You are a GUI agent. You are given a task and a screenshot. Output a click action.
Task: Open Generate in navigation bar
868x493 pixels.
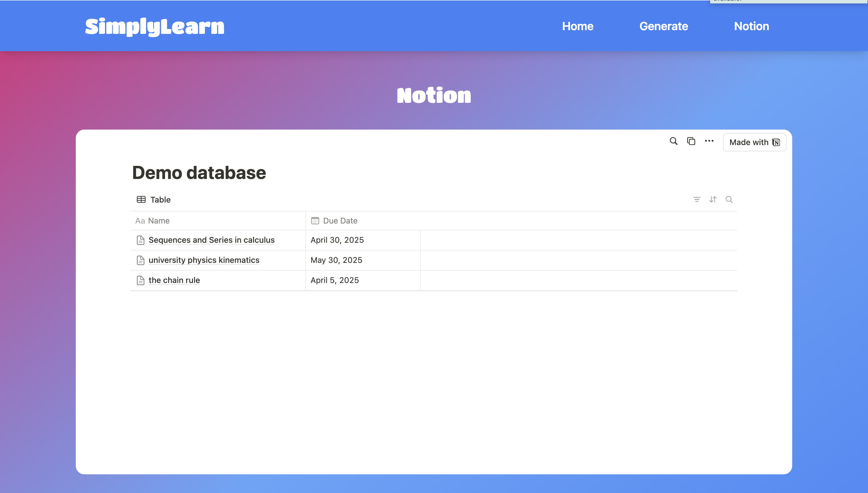663,26
